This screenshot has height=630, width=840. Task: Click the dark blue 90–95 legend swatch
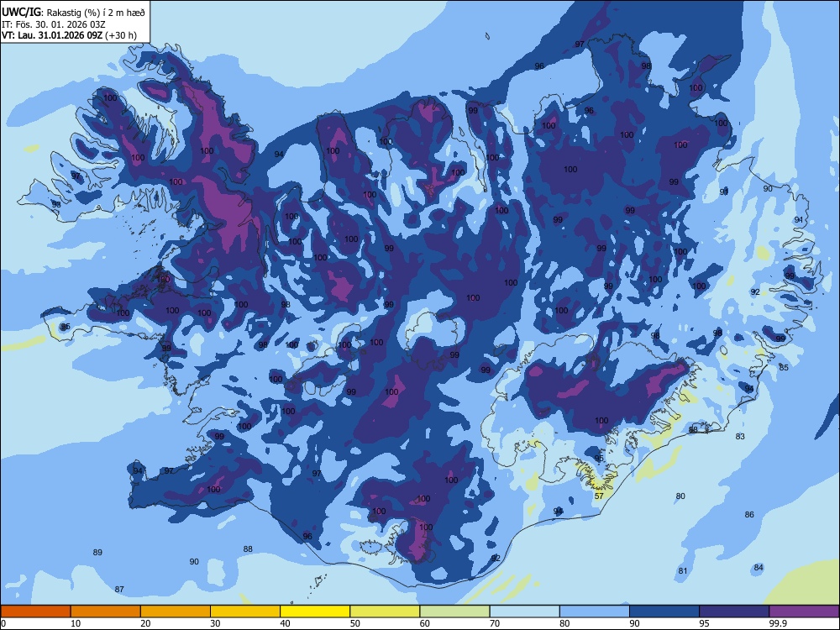[664, 612]
